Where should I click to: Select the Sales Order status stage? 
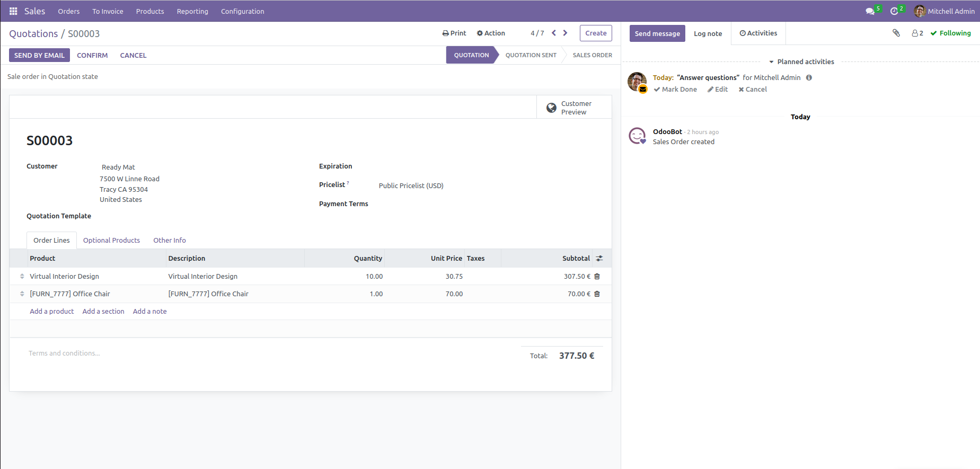click(x=592, y=55)
